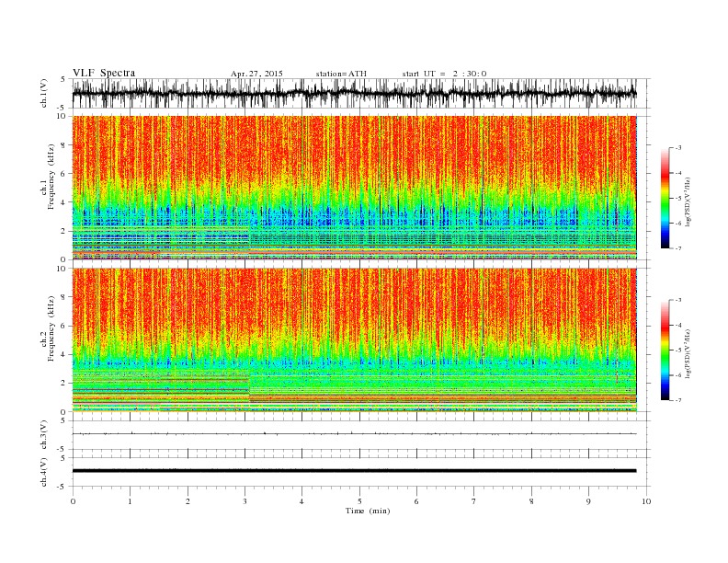Select the upper colorbar "log(PSD)(V²/Hz)" label

tap(688, 201)
